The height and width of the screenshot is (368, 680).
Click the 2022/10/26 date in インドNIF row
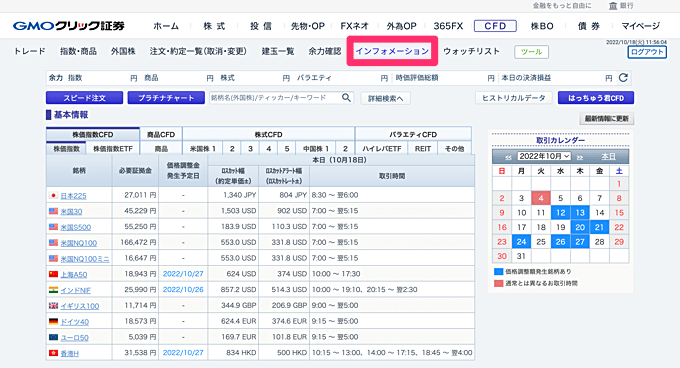183,290
